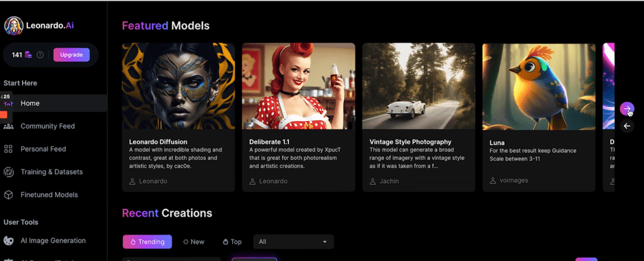Click Leonardo author under Deliberate 1.1
644x261 pixels.
click(273, 181)
